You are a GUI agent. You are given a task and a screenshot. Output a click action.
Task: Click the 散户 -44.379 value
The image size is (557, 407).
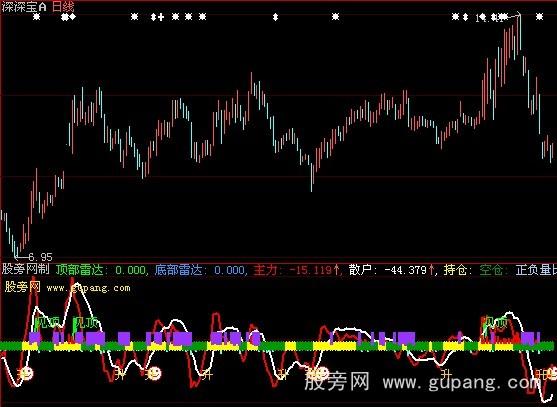point(391,270)
